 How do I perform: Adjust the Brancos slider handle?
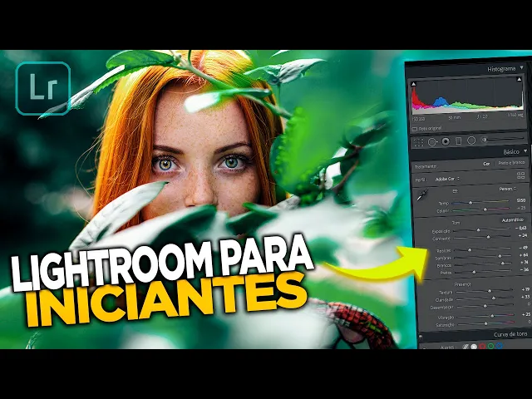[x=503, y=263]
